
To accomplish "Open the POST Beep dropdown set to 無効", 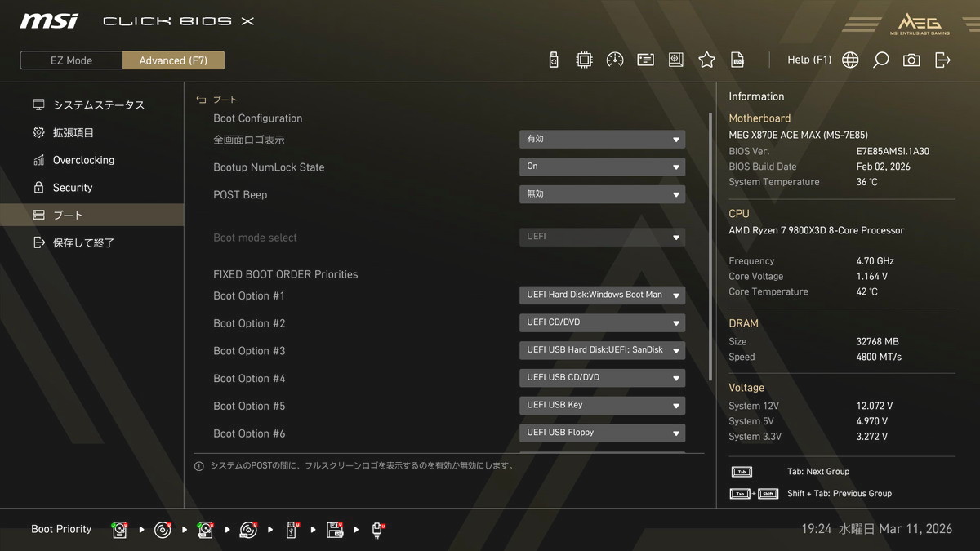I will 602,194.
